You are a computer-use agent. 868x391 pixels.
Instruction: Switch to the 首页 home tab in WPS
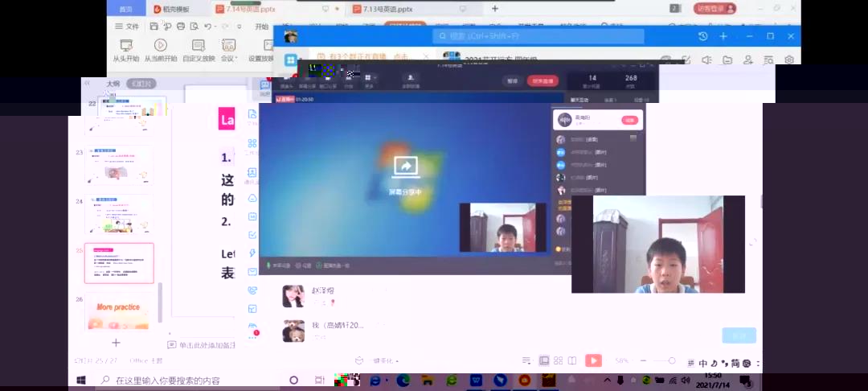point(126,9)
